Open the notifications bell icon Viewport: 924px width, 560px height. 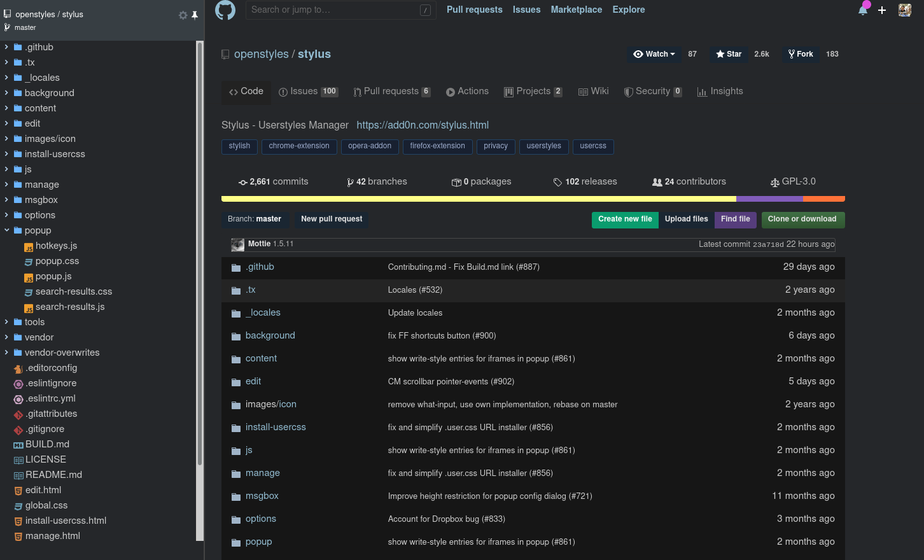[x=863, y=10]
